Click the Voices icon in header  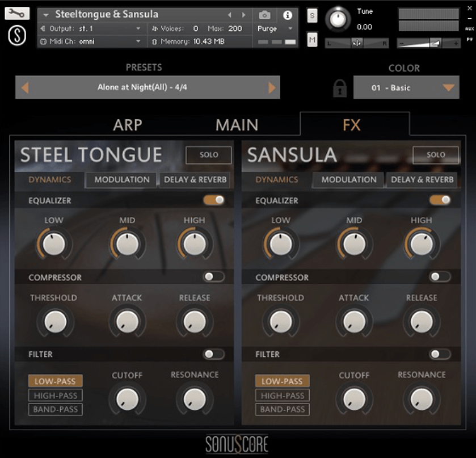[155, 28]
